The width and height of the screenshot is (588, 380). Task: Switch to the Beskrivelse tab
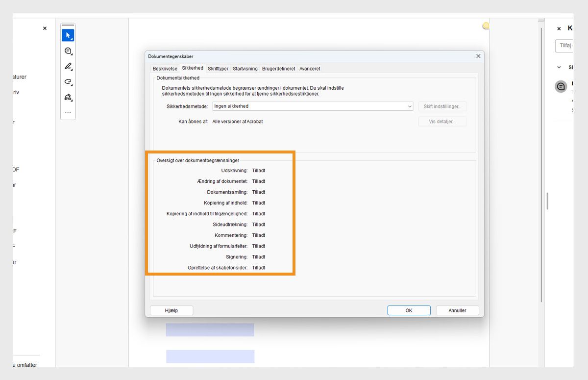[x=165, y=69]
